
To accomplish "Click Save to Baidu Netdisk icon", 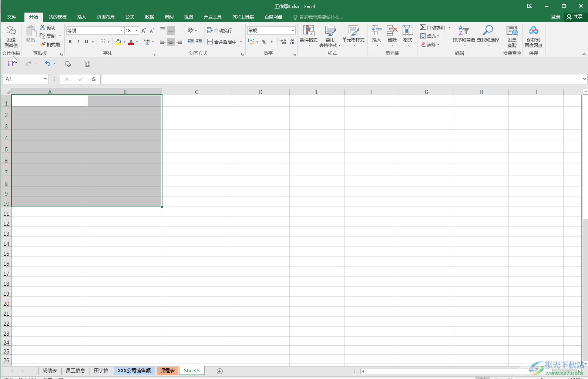I will 534,36.
